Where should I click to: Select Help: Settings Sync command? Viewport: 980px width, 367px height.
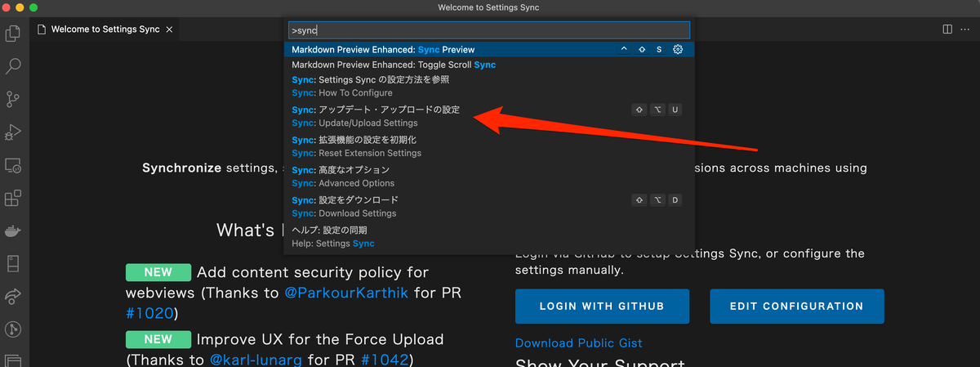coord(489,237)
